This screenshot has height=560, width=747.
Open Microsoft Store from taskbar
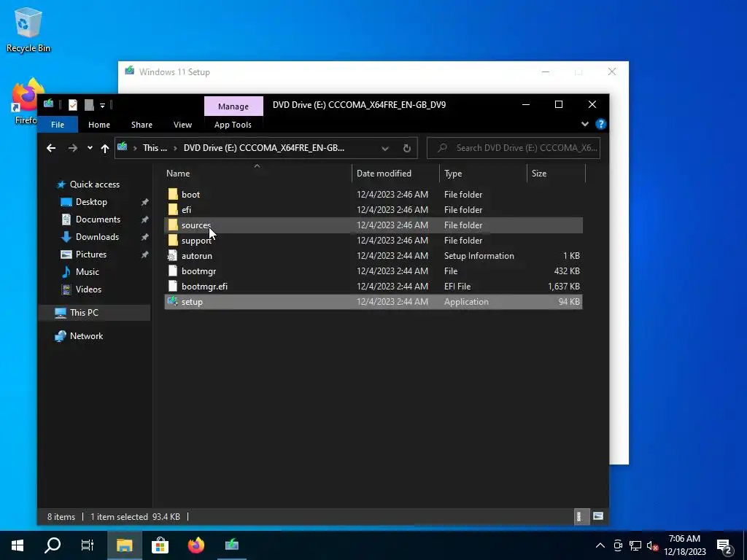tap(160, 545)
